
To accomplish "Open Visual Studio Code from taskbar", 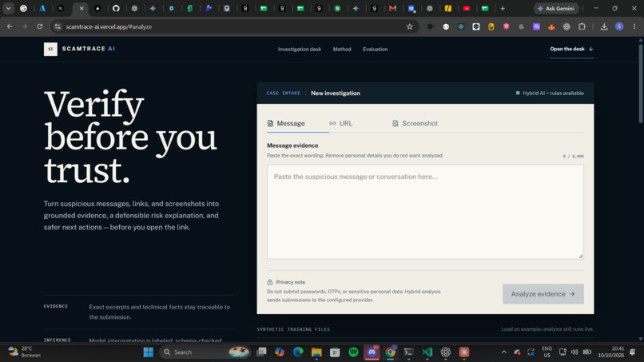I will [x=427, y=352].
